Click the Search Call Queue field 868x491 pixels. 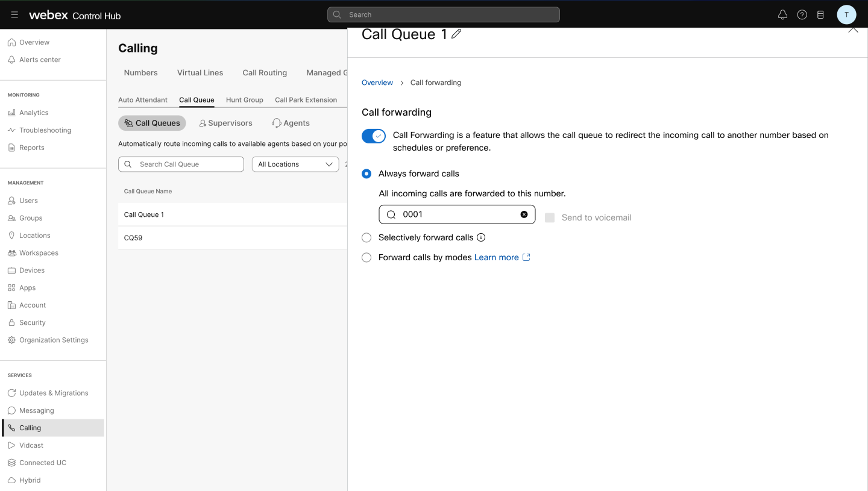coord(181,164)
